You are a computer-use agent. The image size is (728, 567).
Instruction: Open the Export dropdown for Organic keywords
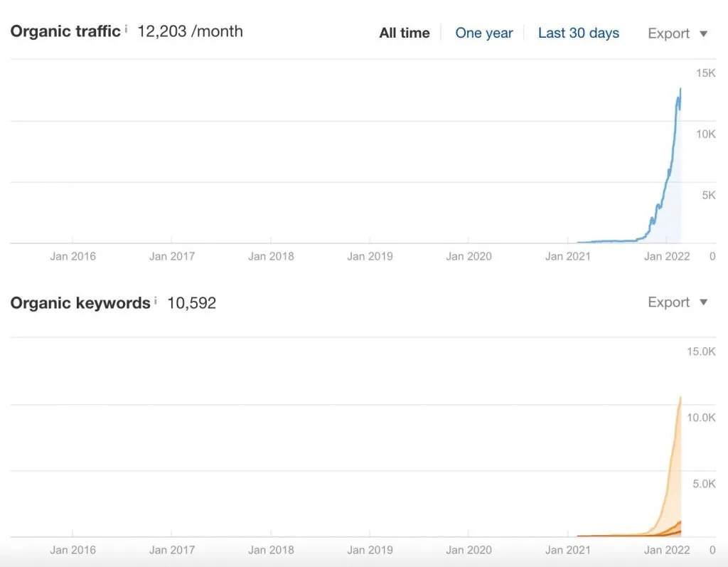click(678, 302)
